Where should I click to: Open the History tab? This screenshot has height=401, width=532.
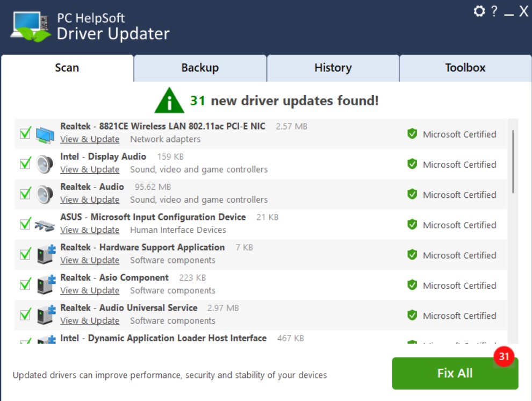(333, 68)
